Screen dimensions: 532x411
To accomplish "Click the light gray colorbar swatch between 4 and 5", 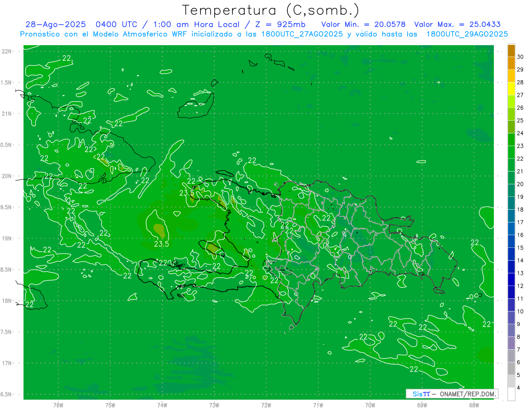I will [511, 381].
